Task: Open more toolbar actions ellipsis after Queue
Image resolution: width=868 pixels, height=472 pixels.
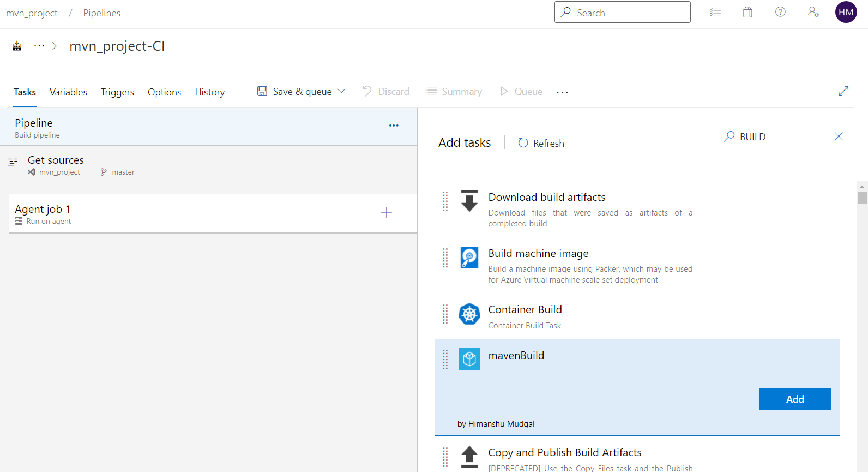Action: tap(562, 92)
